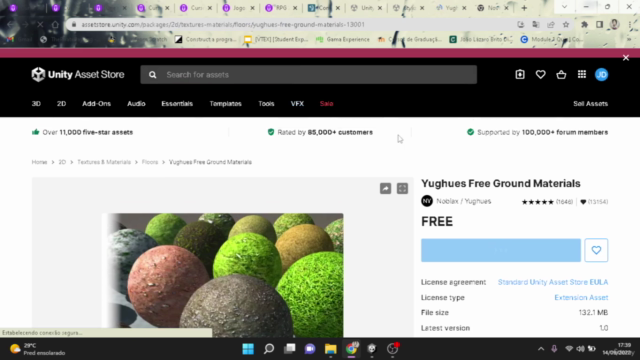Go to Textures & Materials breadcrumb
The width and height of the screenshot is (640, 360).
(104, 162)
